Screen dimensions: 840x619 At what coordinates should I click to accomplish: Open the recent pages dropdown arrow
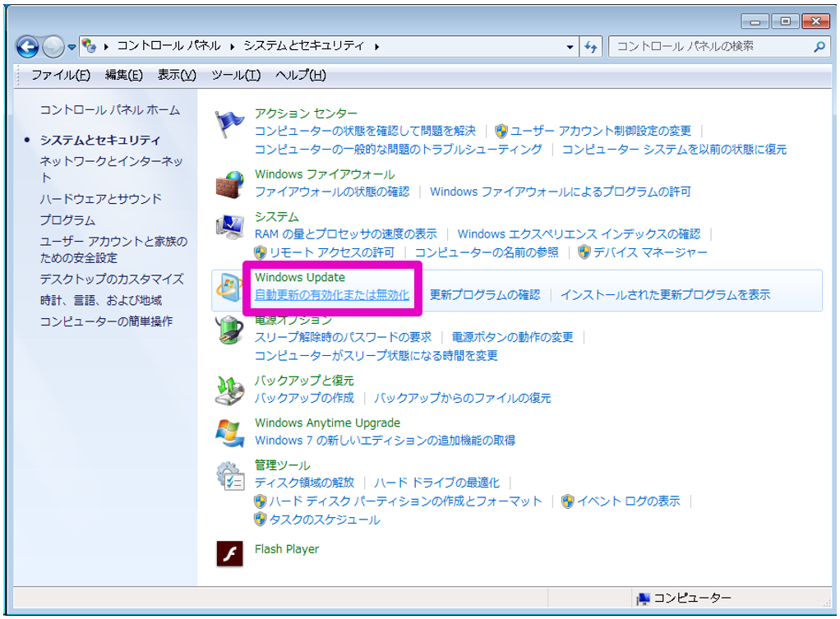coord(72,47)
